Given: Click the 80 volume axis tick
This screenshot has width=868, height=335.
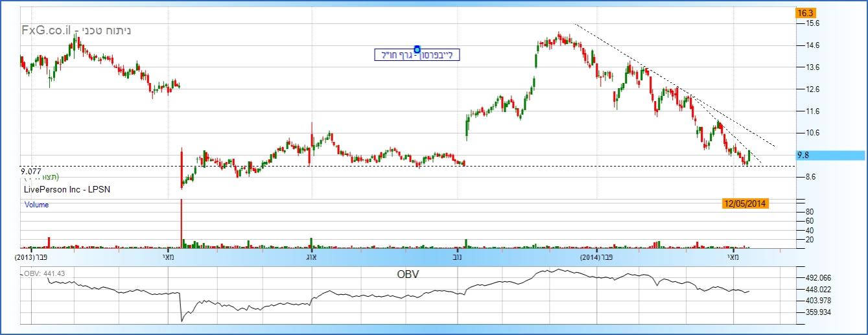Looking at the screenshot, I should coord(810,212).
